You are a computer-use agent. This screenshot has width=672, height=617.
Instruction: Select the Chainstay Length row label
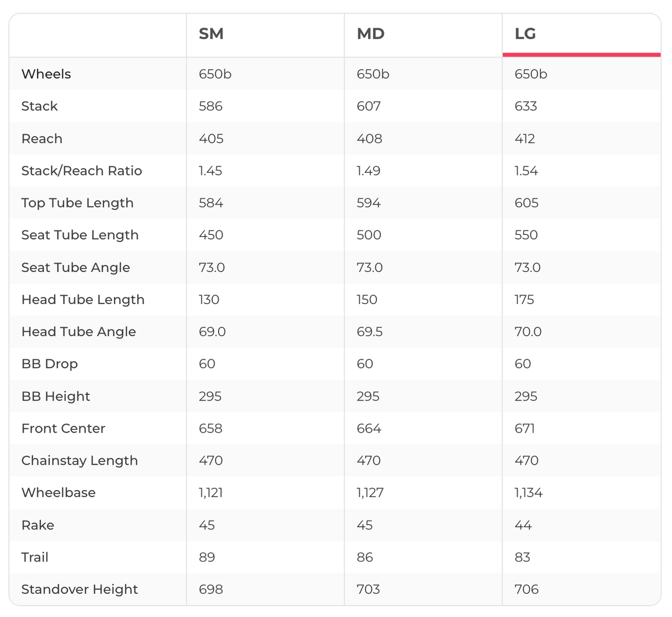[x=80, y=460]
